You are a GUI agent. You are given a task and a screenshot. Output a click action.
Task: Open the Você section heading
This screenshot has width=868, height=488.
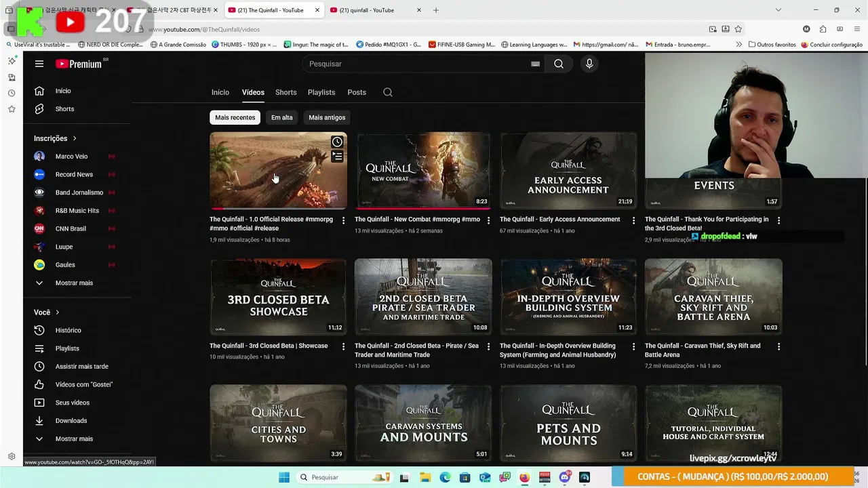click(x=47, y=312)
